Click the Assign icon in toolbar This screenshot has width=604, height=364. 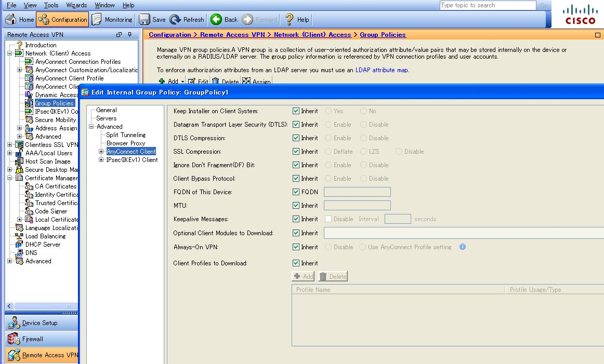246,81
